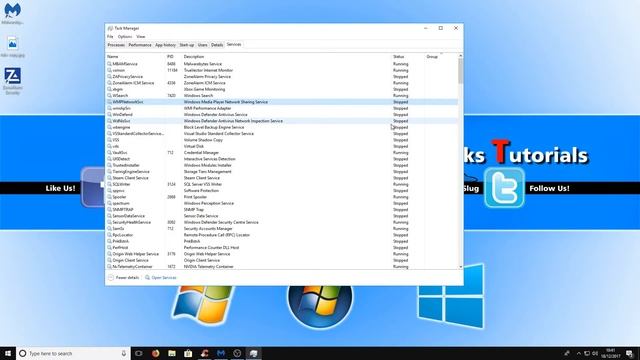Click the scrollbar up arrow in services list
Screen dimensions: 640x360
[460, 56]
